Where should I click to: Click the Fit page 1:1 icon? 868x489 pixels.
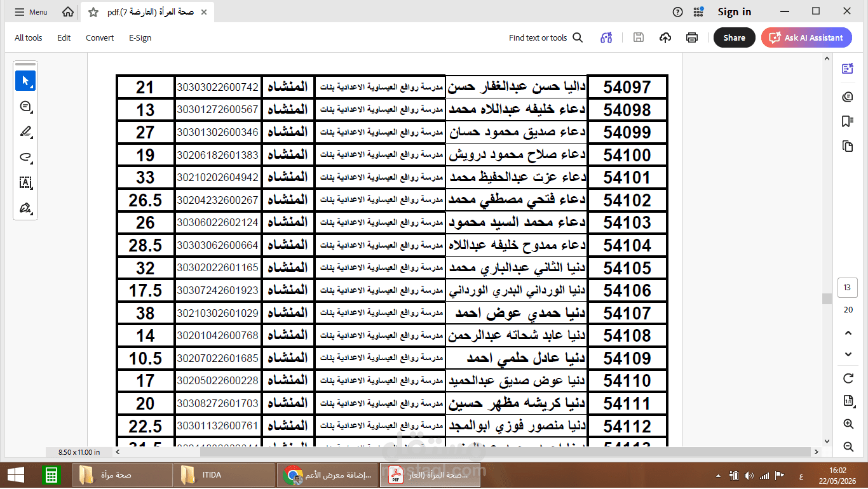tap(848, 401)
